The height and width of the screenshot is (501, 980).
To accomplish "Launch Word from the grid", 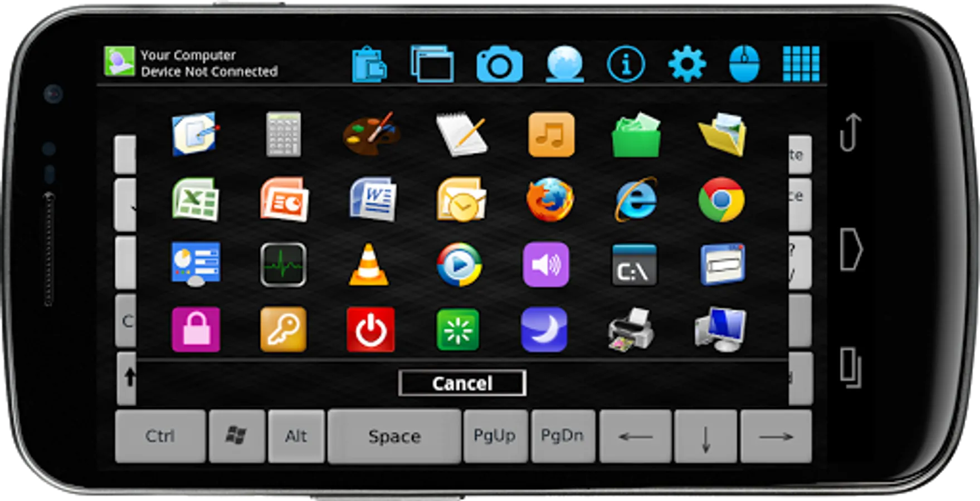I will [x=373, y=199].
